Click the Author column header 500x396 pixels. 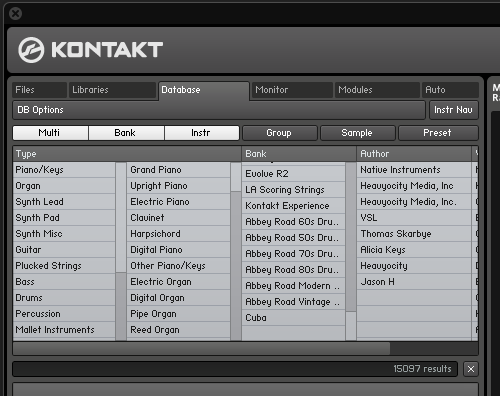414,154
